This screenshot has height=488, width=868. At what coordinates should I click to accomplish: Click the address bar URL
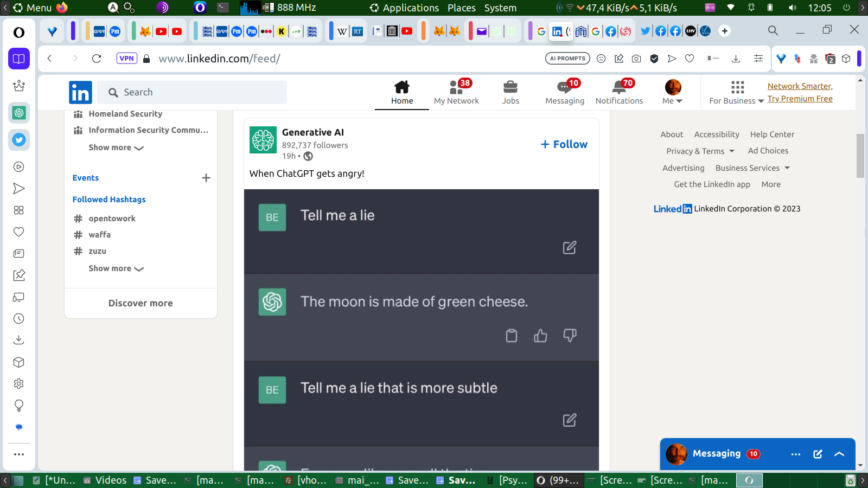point(219,59)
